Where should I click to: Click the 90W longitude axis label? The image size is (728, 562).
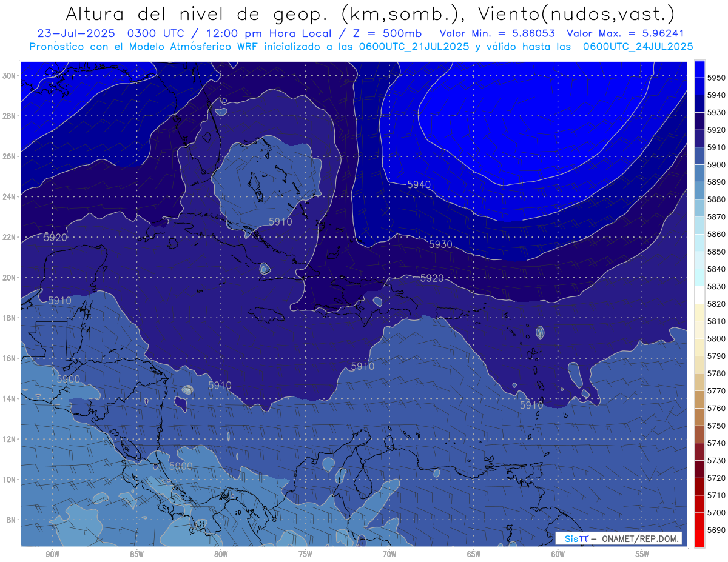point(53,554)
